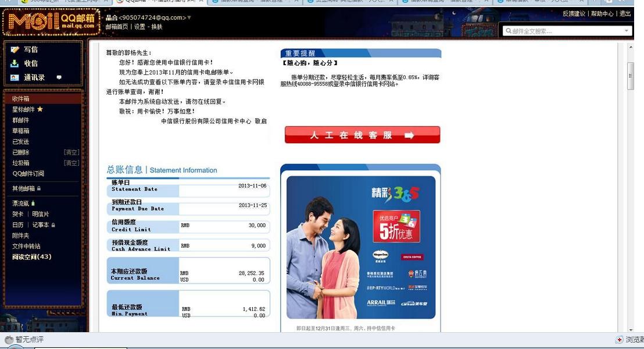Click scrollbar up arrow of mail pane

(631, 47)
